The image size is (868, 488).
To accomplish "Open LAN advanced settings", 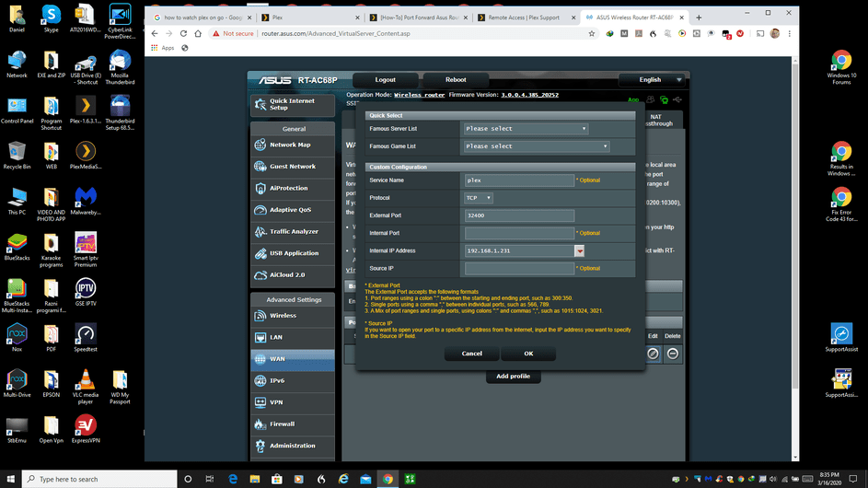I will [x=293, y=337].
